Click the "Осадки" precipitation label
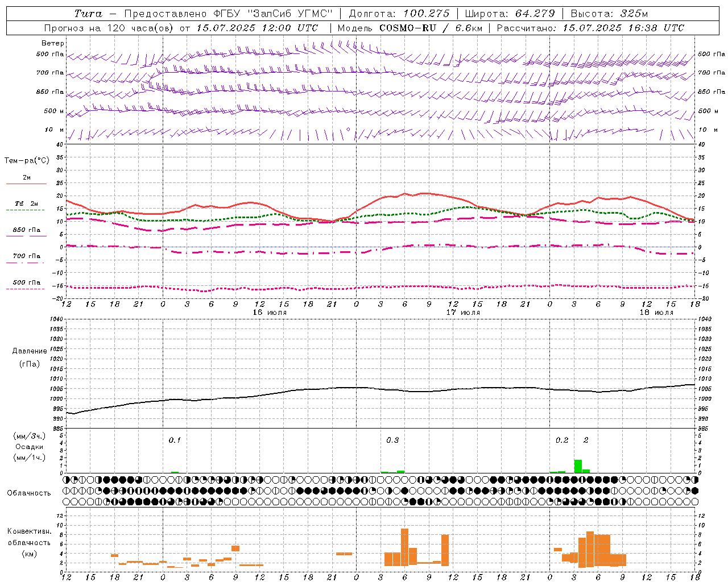This screenshot has width=728, height=582. click(29, 447)
